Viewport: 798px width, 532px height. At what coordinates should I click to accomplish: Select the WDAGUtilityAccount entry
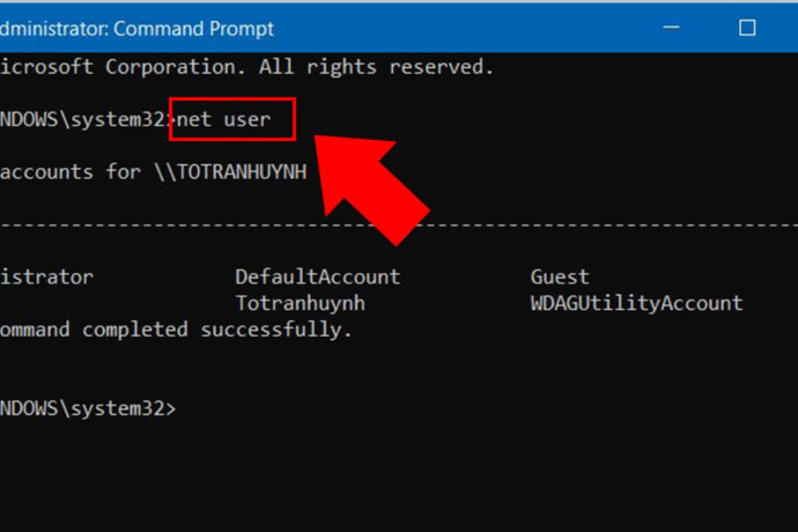[636, 303]
